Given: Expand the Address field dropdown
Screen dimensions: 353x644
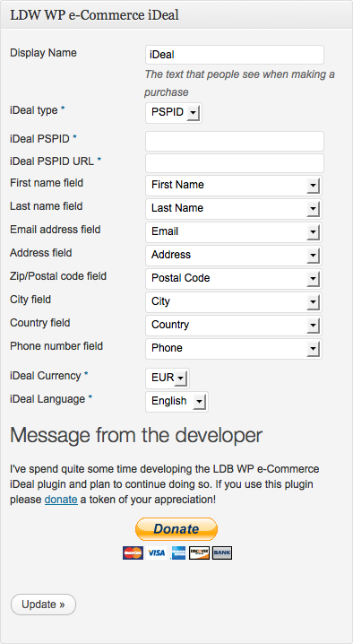Looking at the screenshot, I should 234,256.
